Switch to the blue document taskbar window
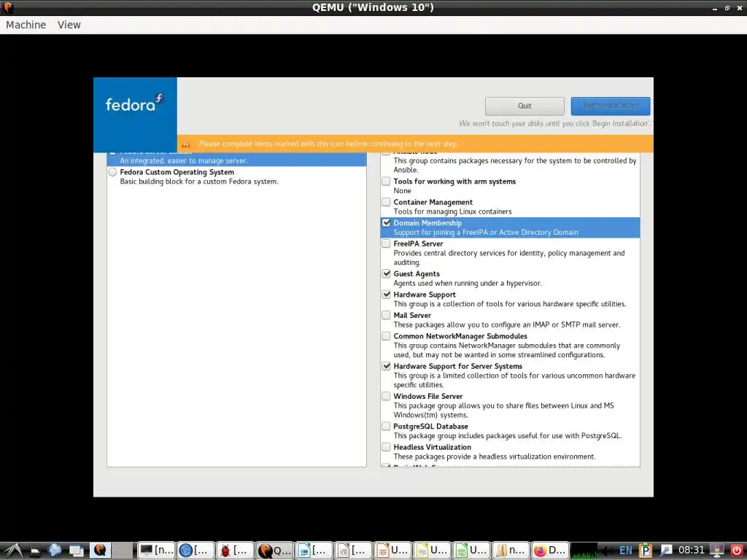The height and width of the screenshot is (560, 747). click(x=314, y=551)
